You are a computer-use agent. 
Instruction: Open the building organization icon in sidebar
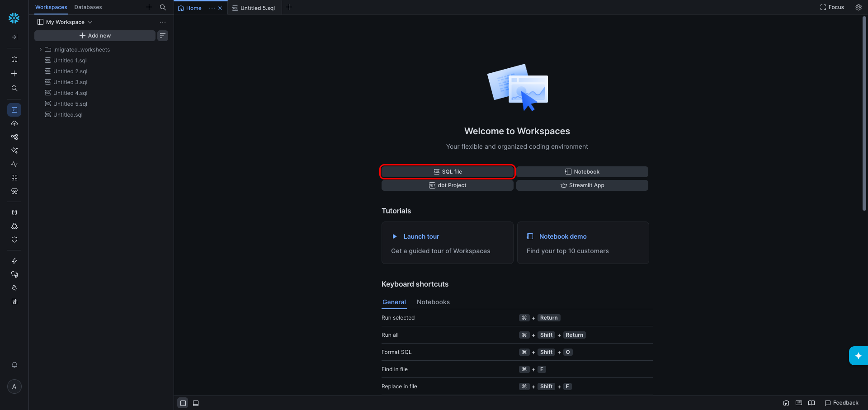click(x=14, y=302)
